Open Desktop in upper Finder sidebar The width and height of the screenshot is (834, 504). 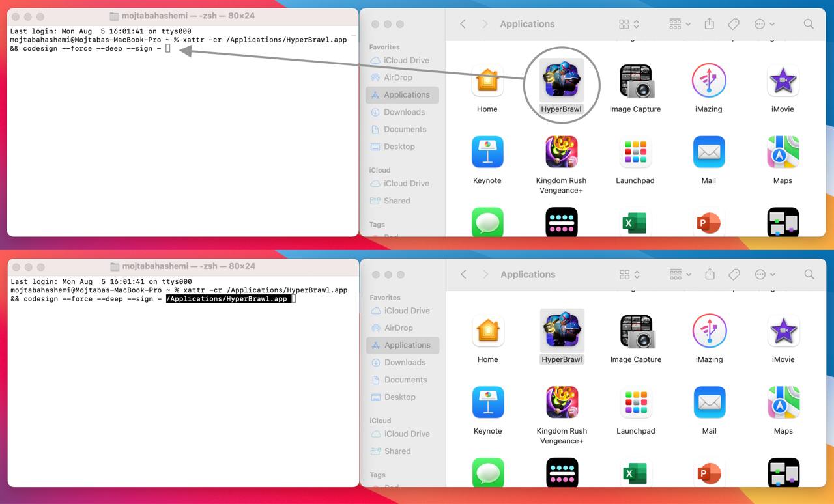click(x=401, y=147)
